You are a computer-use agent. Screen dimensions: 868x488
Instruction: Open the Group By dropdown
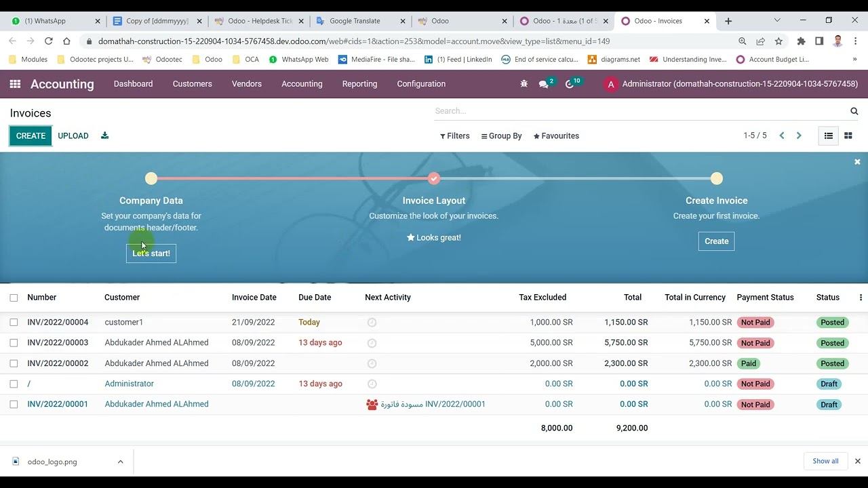pos(501,136)
